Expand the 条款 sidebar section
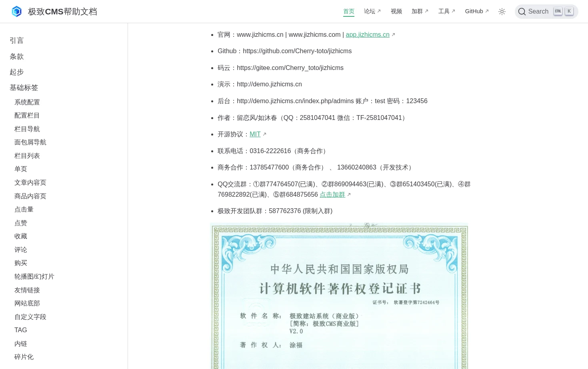 pyautogui.click(x=17, y=56)
